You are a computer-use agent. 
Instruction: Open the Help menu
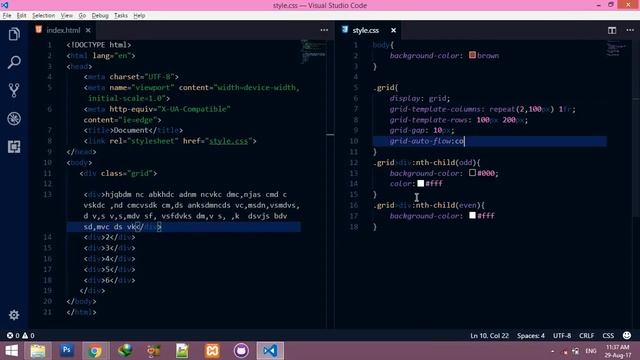pos(139,16)
